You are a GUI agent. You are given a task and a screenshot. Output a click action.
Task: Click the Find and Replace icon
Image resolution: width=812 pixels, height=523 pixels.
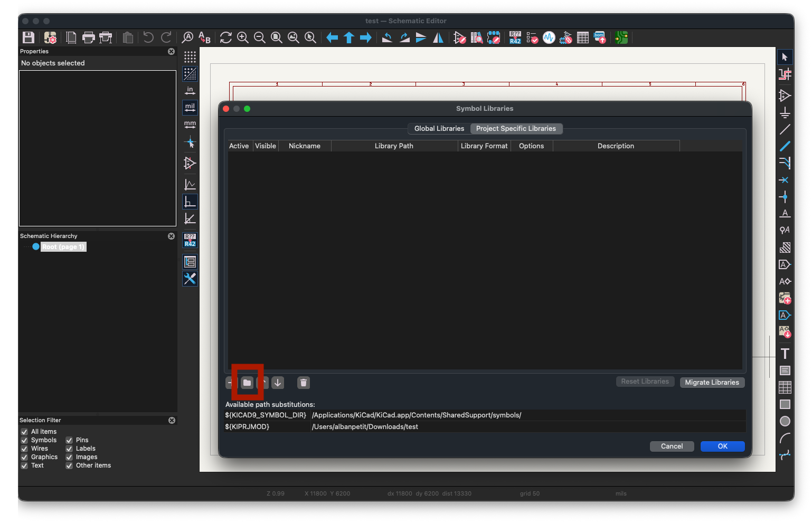coord(204,37)
